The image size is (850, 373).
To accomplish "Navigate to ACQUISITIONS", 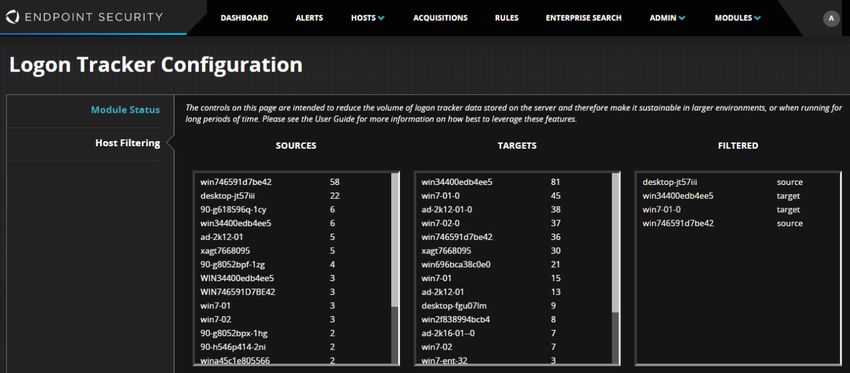I will (x=440, y=18).
